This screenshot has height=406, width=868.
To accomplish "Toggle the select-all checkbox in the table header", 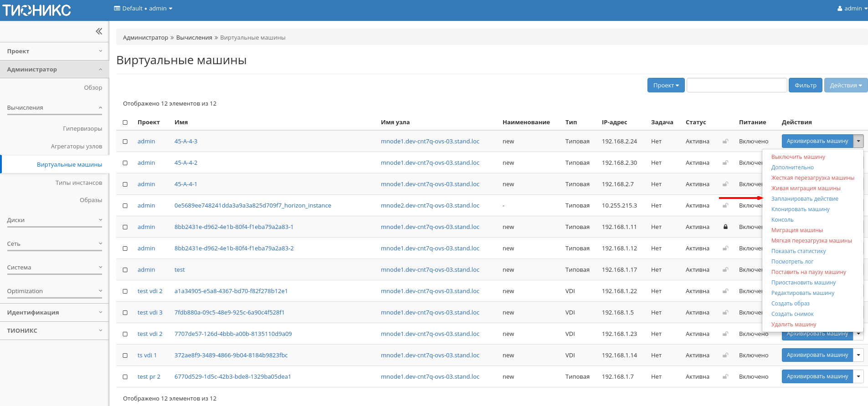I will [125, 122].
